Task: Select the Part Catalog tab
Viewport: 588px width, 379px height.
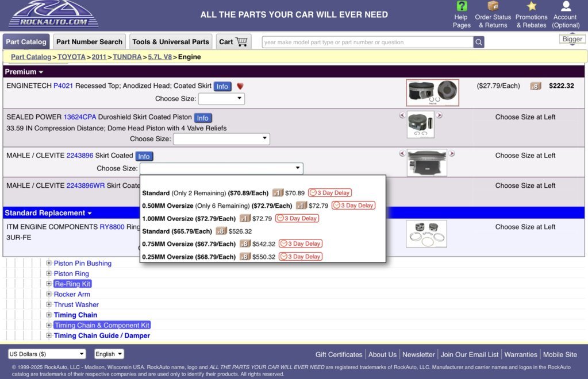Action: click(26, 42)
